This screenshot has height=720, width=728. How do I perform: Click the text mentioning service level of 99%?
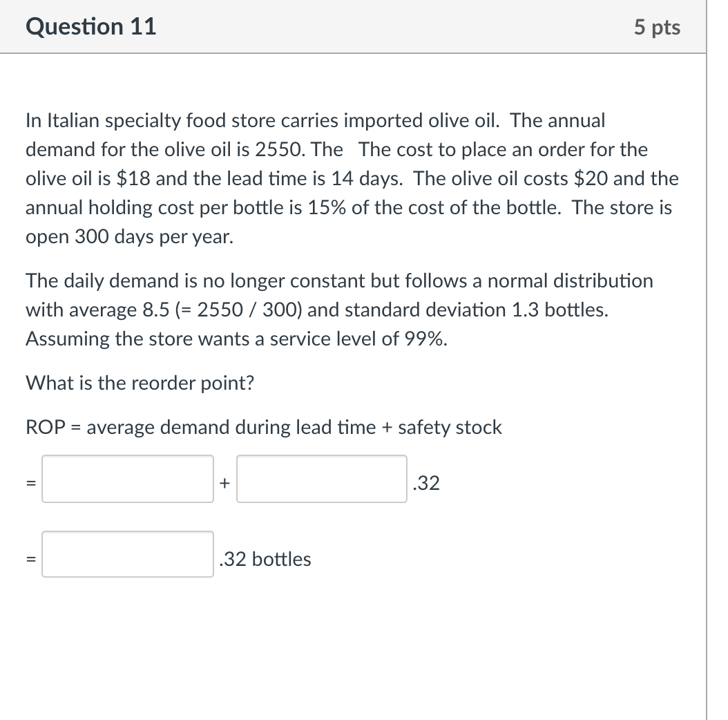click(x=236, y=339)
